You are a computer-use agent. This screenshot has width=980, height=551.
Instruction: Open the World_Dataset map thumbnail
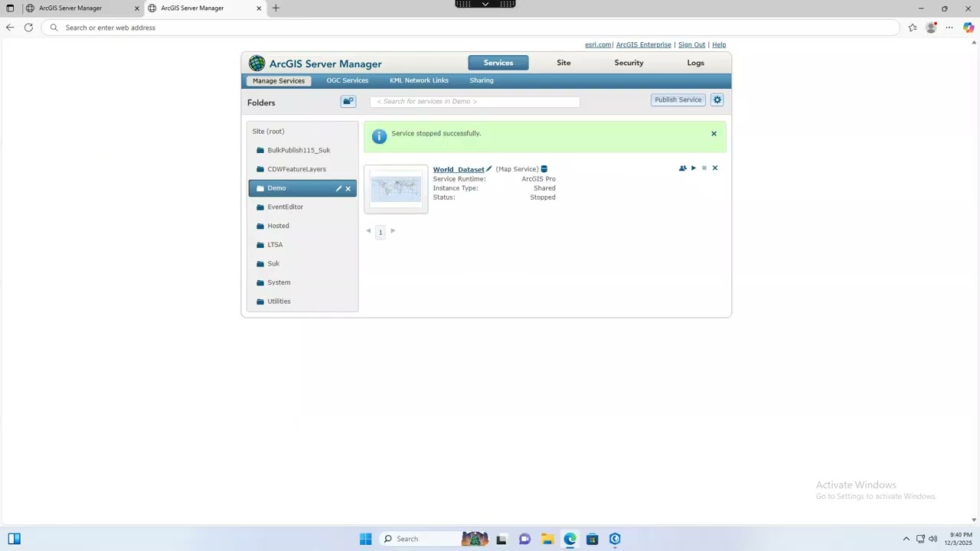click(x=396, y=189)
